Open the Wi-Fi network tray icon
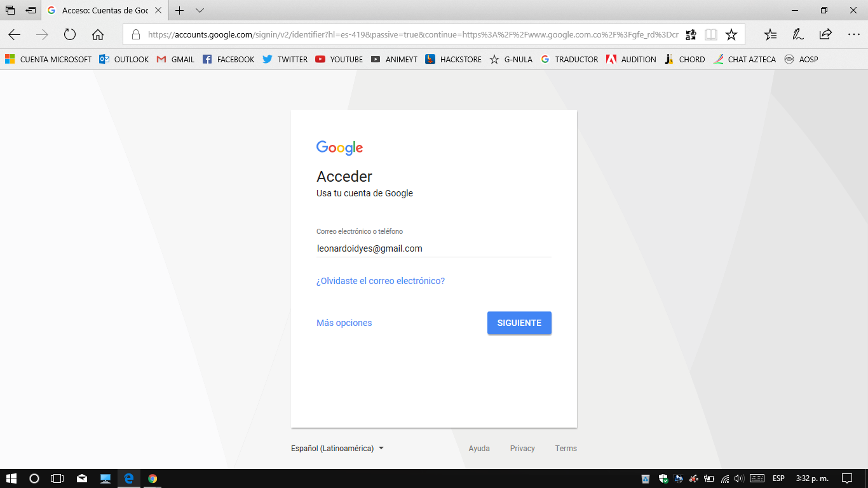 (725, 478)
